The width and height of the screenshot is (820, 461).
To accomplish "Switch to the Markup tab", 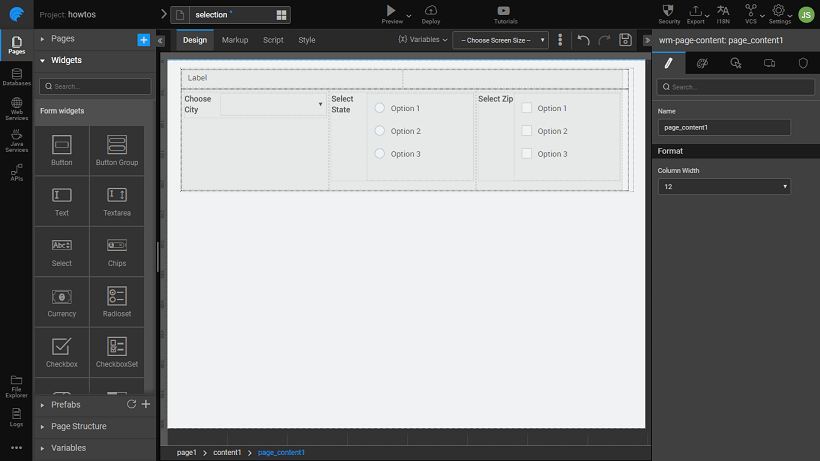I will 235,40.
